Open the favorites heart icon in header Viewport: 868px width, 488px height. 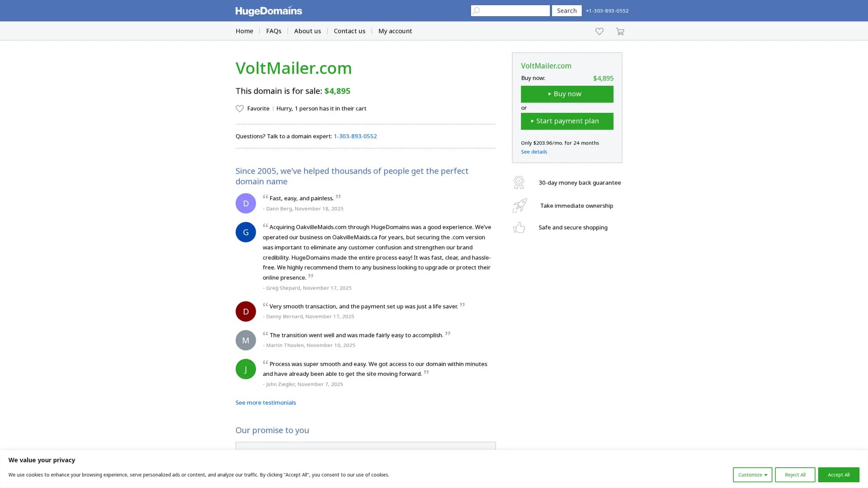(599, 31)
